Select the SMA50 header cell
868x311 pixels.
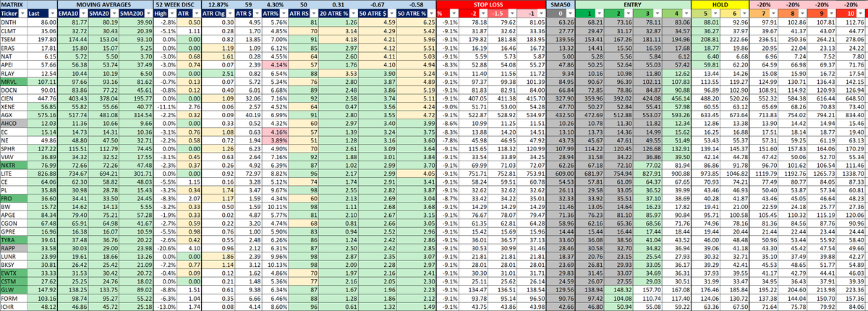click(x=559, y=4)
